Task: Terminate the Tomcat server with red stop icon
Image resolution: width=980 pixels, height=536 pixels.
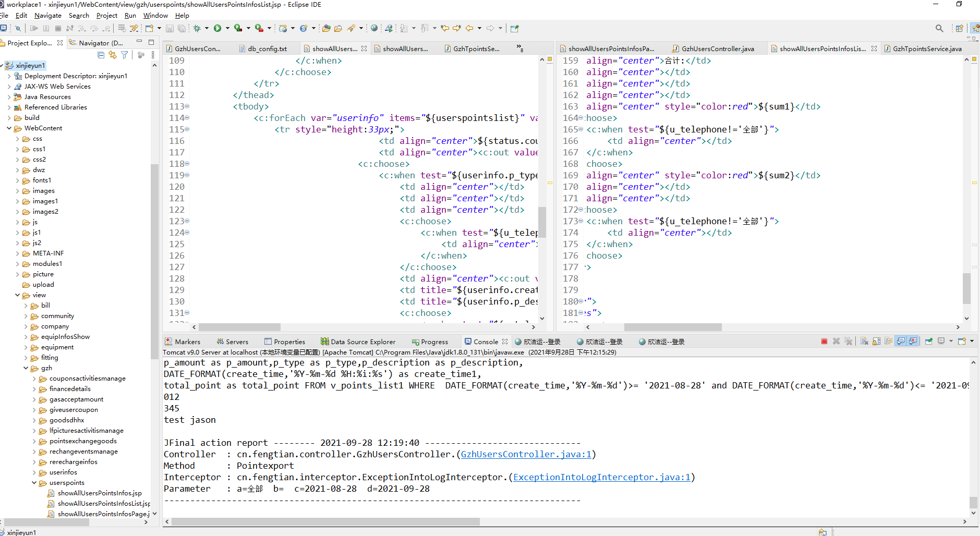Action: tap(824, 342)
